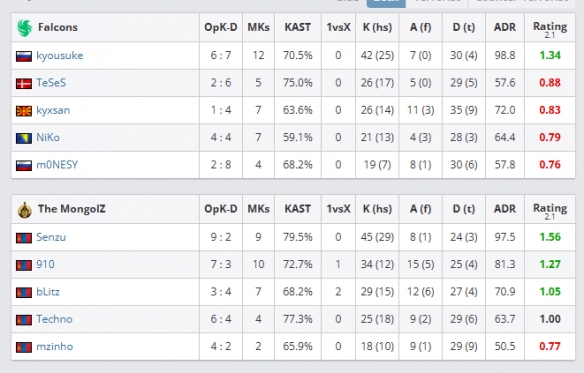This screenshot has height=373, width=584.
Task: Click the Bosnian flag next to NiKo
Action: pyautogui.click(x=24, y=138)
